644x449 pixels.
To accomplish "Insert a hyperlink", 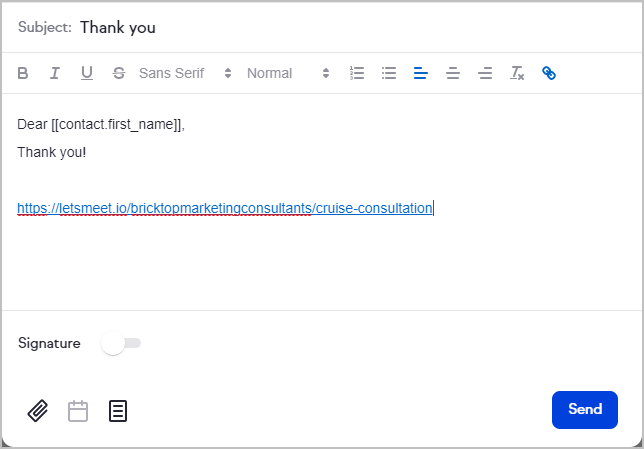I will click(x=549, y=73).
